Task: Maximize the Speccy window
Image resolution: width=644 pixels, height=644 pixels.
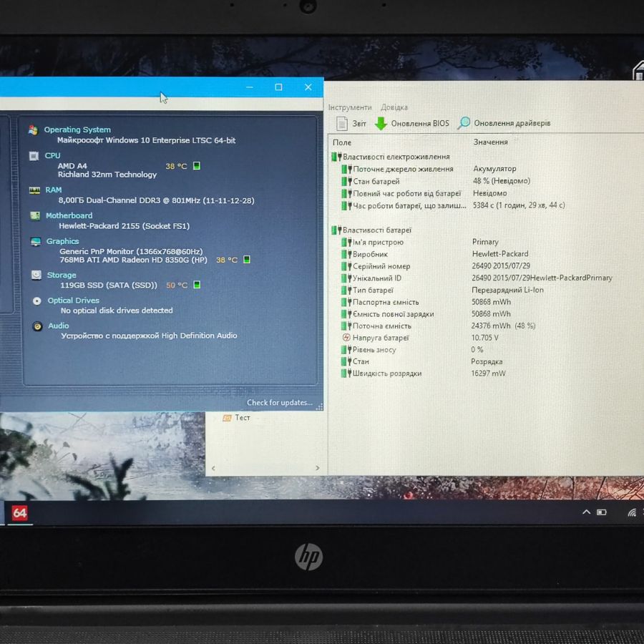Action: point(278,87)
